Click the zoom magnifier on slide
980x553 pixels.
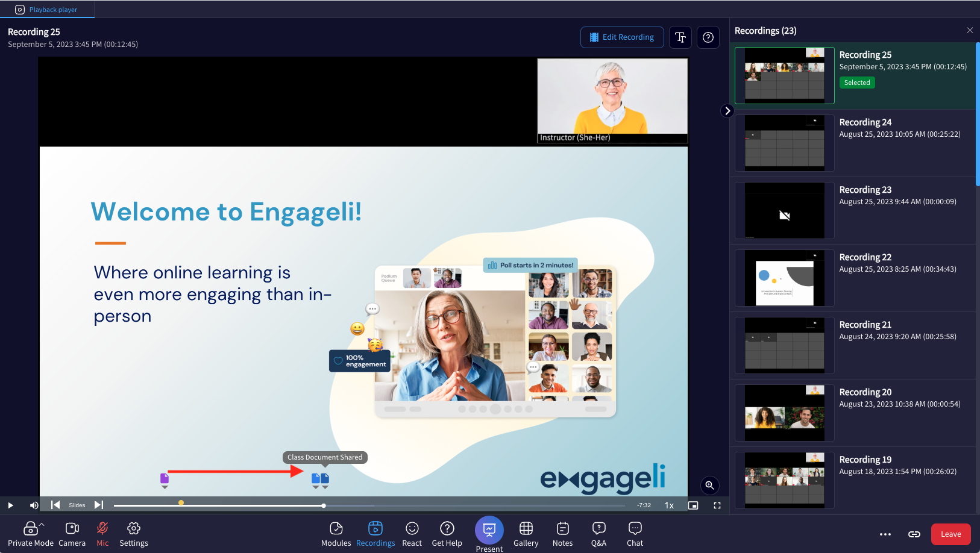point(710,485)
